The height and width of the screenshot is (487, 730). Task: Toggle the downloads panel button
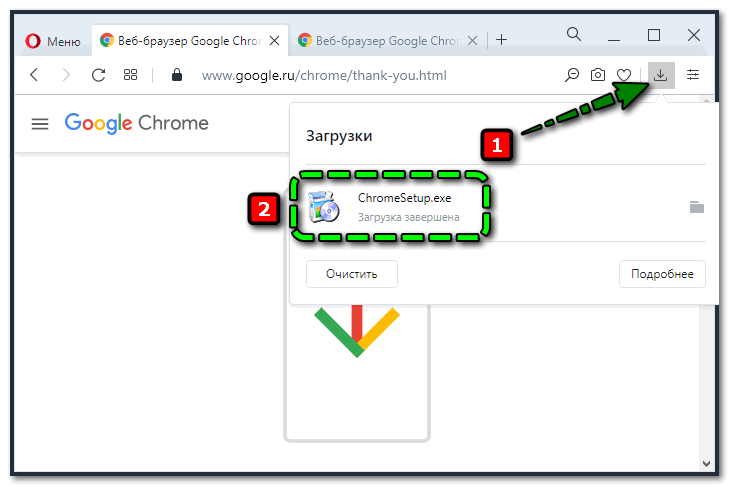pos(661,75)
